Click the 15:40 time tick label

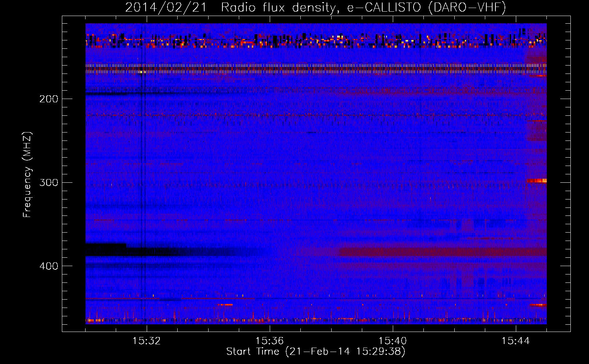pos(393,341)
